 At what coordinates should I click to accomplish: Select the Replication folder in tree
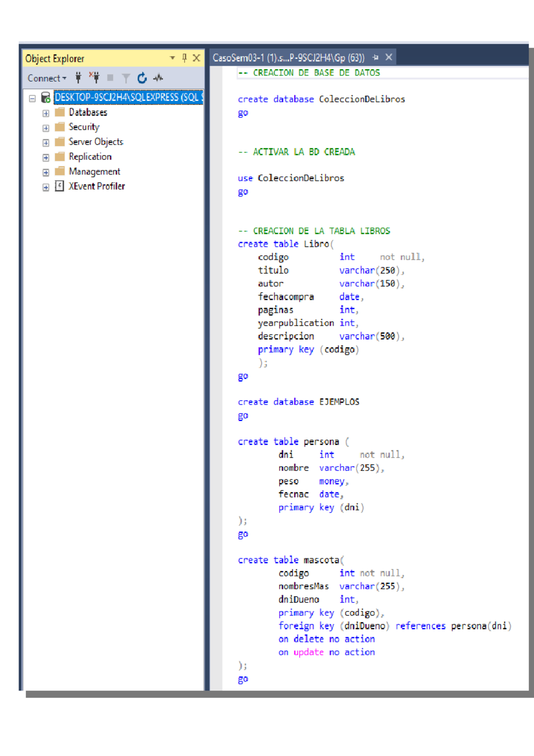(90, 157)
